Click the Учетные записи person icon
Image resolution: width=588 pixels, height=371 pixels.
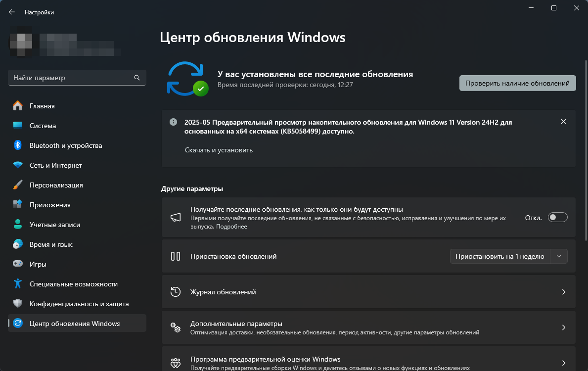[x=18, y=224]
